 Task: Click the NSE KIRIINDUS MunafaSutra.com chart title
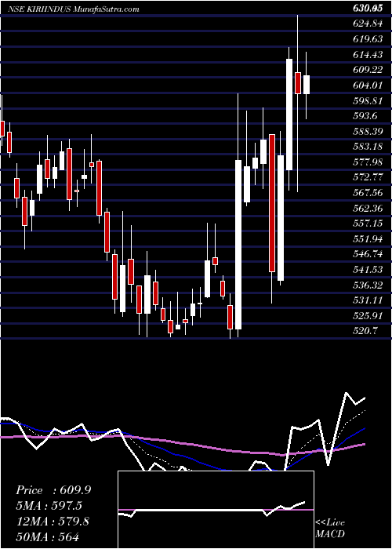tap(74, 9)
